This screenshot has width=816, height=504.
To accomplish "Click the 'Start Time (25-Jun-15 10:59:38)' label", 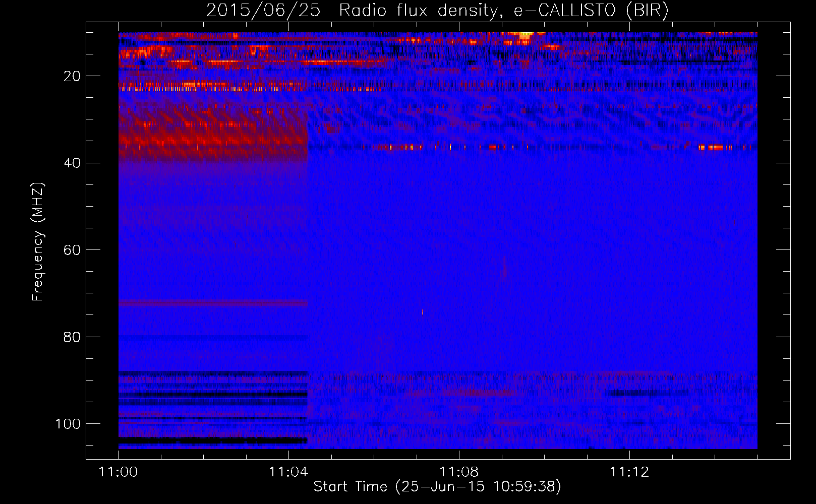I will tap(437, 487).
